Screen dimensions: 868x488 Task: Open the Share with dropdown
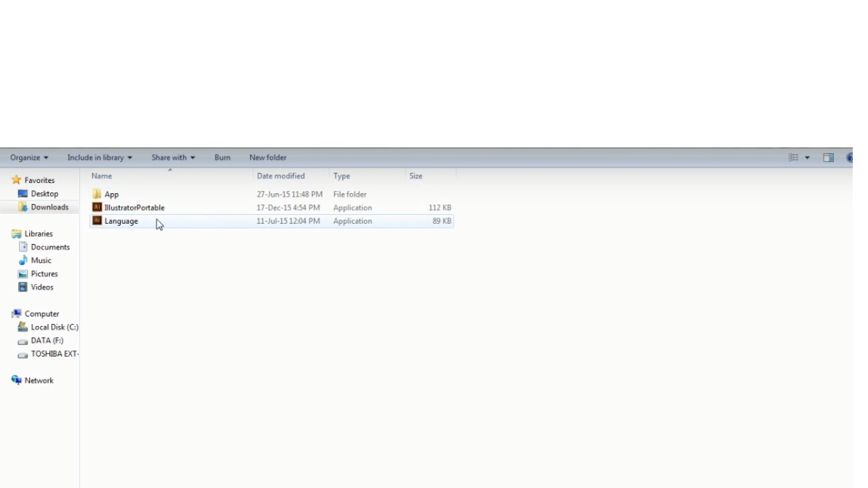(x=173, y=158)
